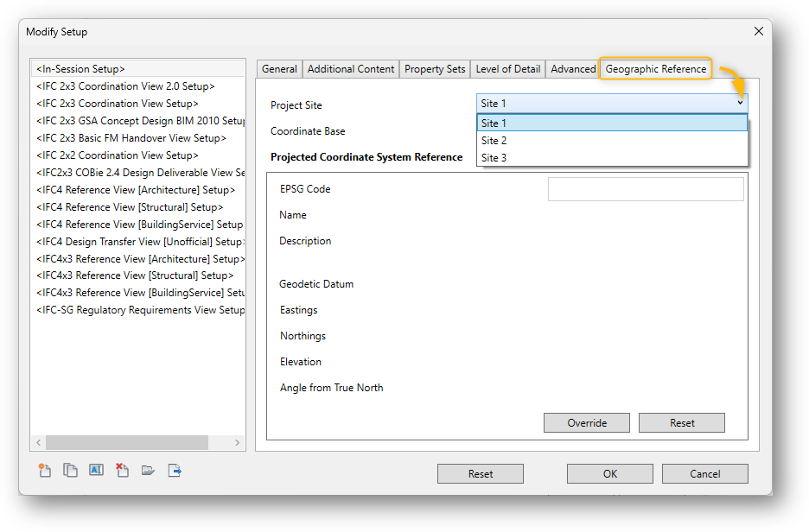
Task: Select <IFC 2x2 Coordination View Setup>
Action: click(x=137, y=155)
